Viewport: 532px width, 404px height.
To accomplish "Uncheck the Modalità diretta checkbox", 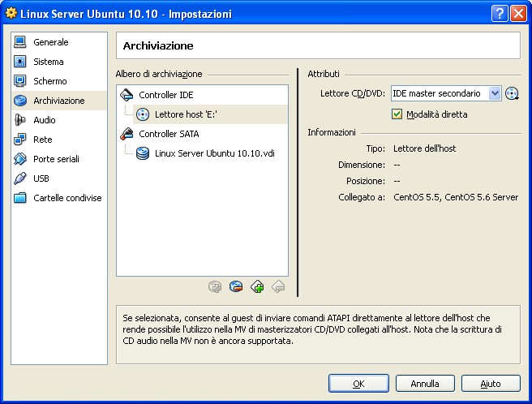I will pyautogui.click(x=397, y=114).
